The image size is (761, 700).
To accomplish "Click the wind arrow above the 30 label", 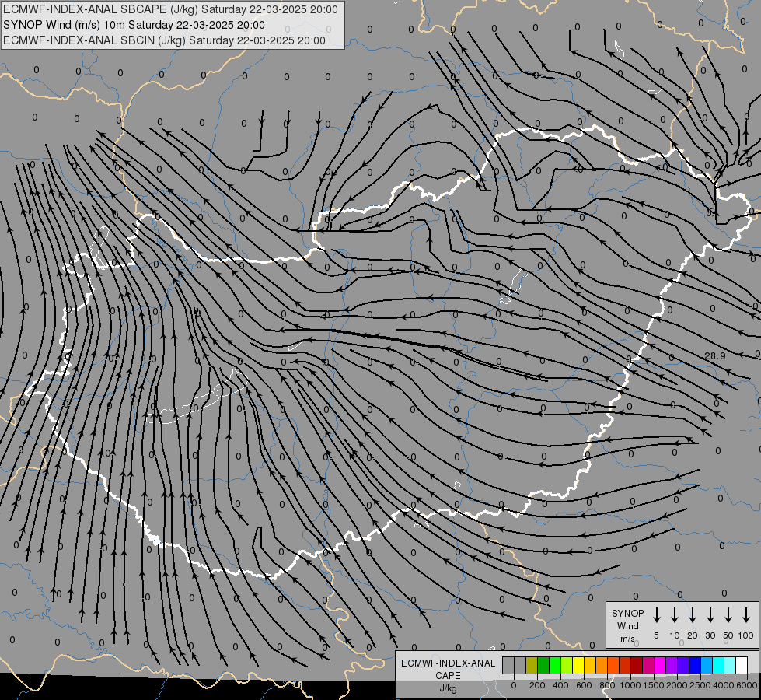I will pos(710,615).
